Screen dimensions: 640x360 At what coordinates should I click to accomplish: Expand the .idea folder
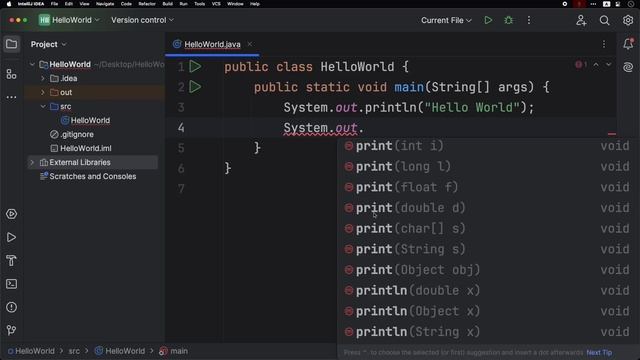43,78
